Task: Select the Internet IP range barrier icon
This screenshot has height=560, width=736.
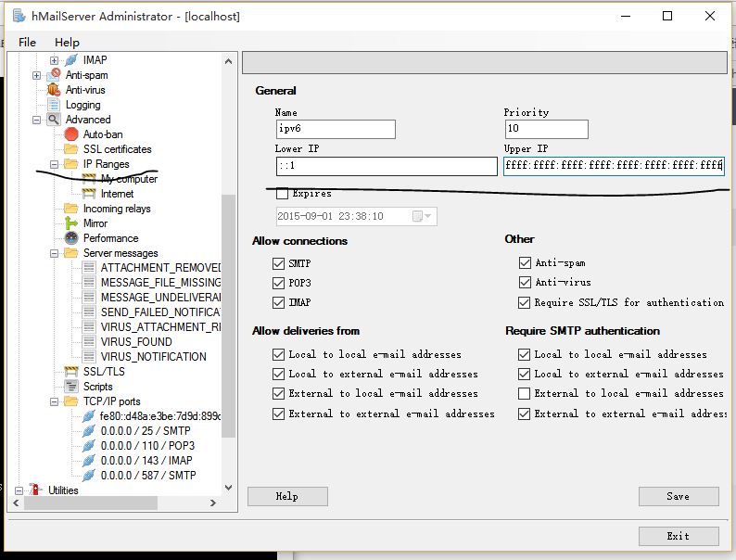Action: point(89,194)
